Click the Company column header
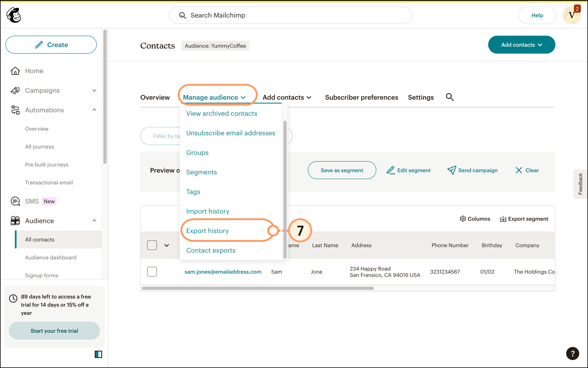 tap(527, 245)
